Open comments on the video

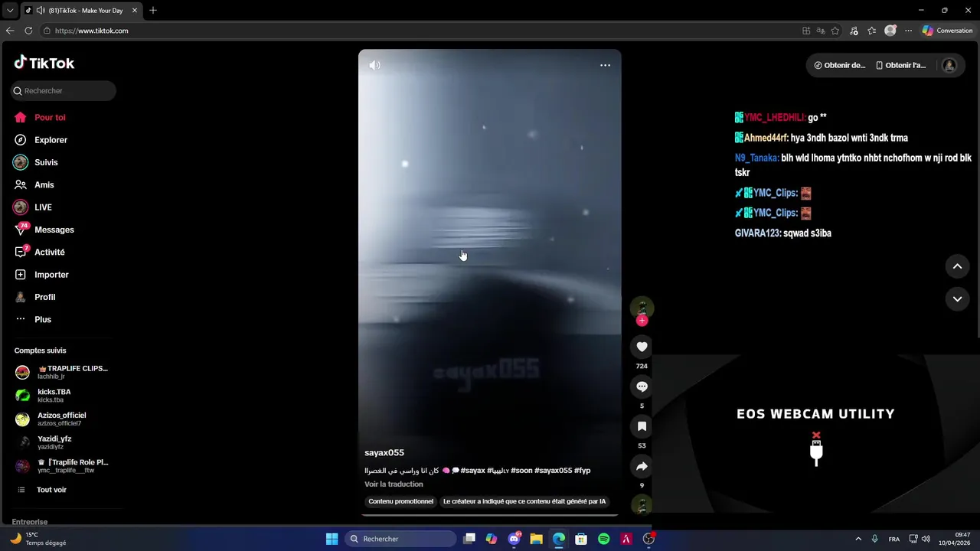(x=642, y=386)
